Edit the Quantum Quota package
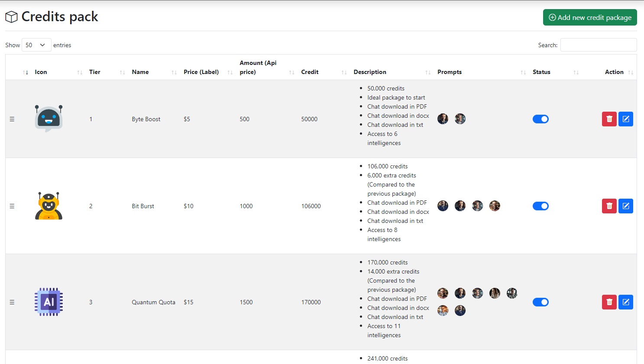Image resolution: width=644 pixels, height=364 pixels. click(x=625, y=302)
